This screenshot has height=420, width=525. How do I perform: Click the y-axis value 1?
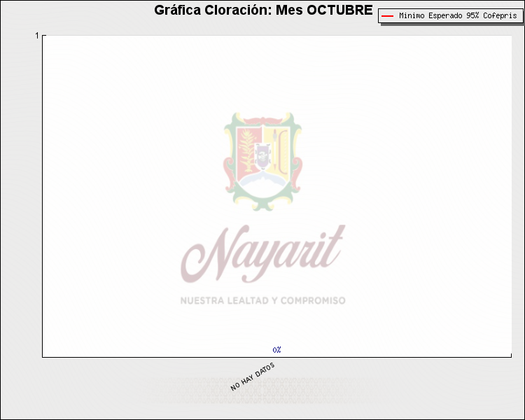pos(37,36)
